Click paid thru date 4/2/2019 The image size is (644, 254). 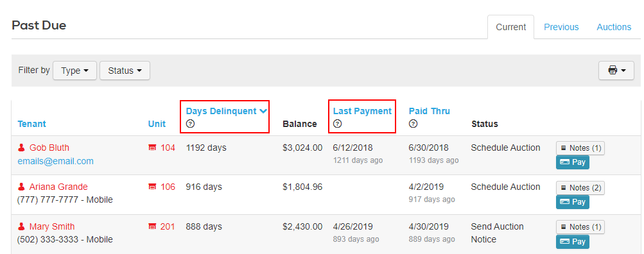pos(426,187)
